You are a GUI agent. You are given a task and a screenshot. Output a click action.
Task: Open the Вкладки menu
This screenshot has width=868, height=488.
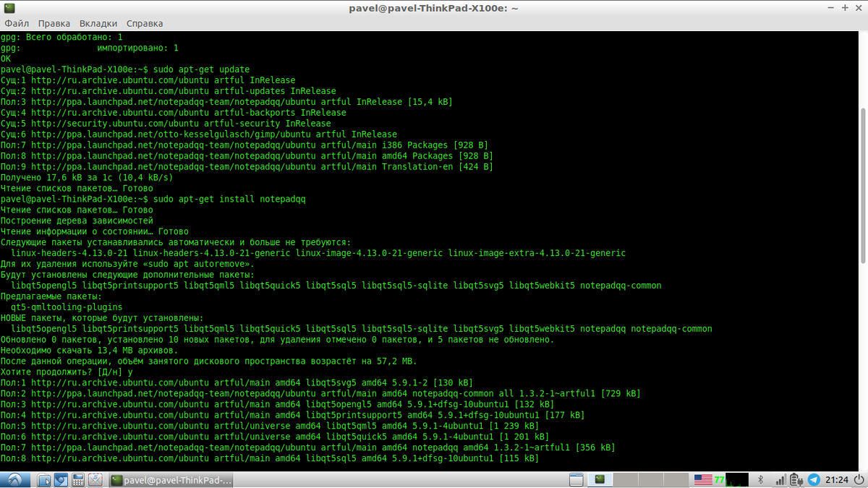tap(98, 24)
